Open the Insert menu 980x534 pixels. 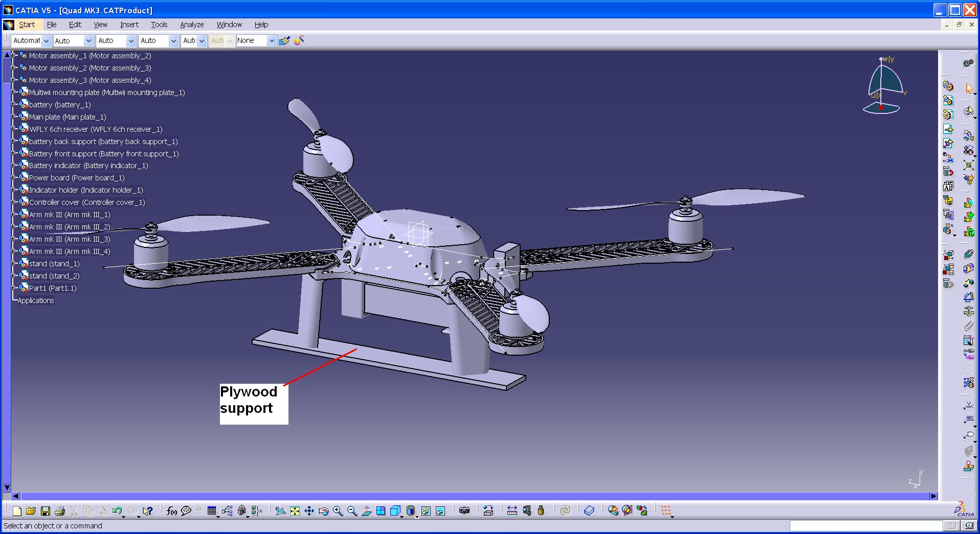pyautogui.click(x=129, y=25)
